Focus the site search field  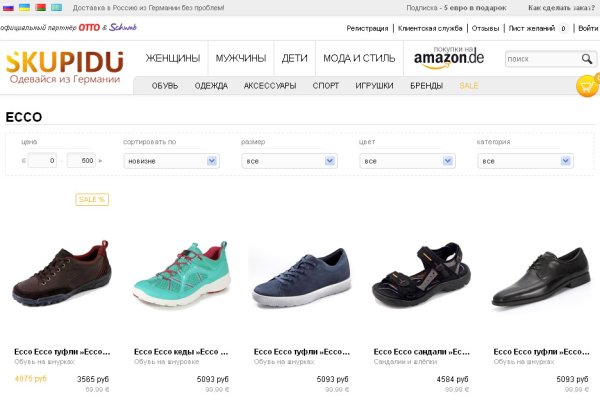click(x=541, y=59)
